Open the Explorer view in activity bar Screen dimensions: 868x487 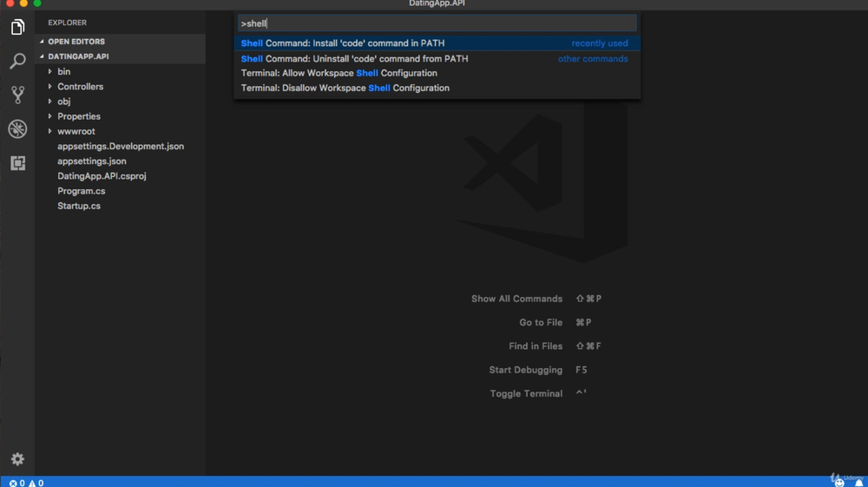(17, 27)
